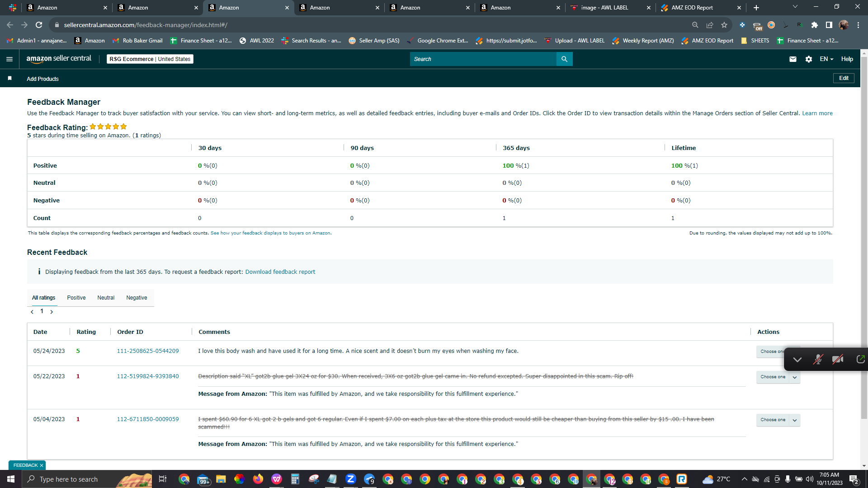The image size is (868, 488).
Task: Go back using browser back arrow
Action: pos(10,25)
